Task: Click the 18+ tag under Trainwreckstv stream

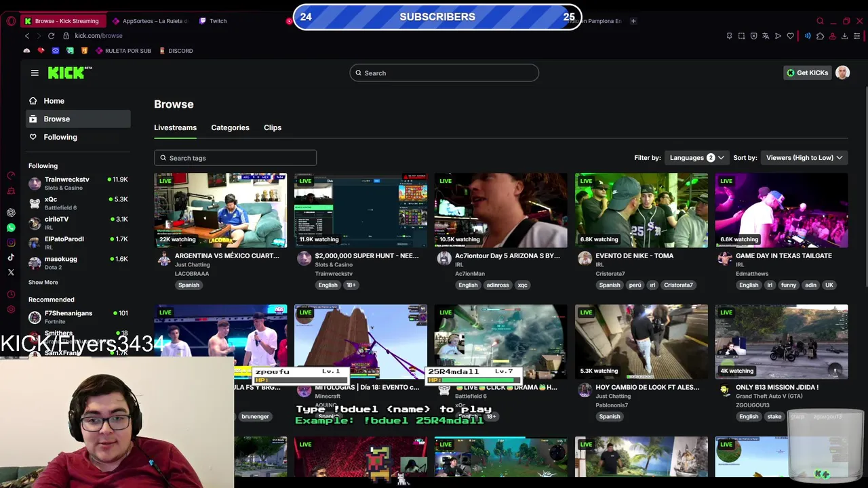Action: point(351,285)
